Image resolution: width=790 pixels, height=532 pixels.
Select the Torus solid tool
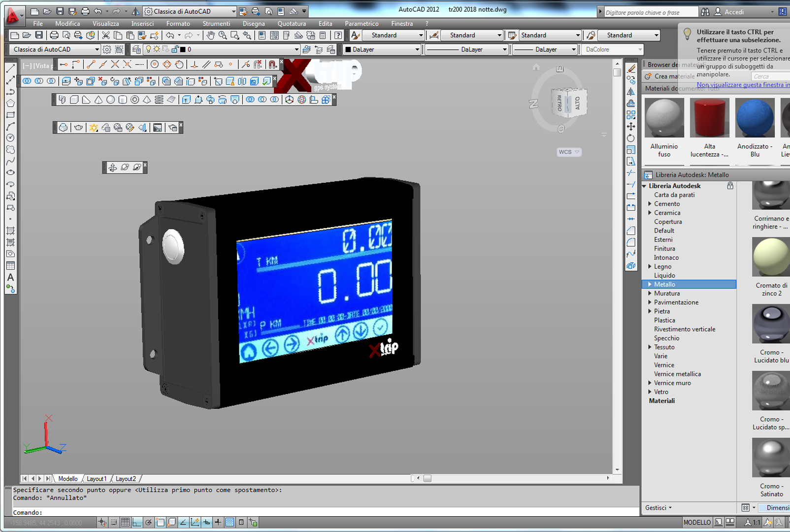(134, 100)
